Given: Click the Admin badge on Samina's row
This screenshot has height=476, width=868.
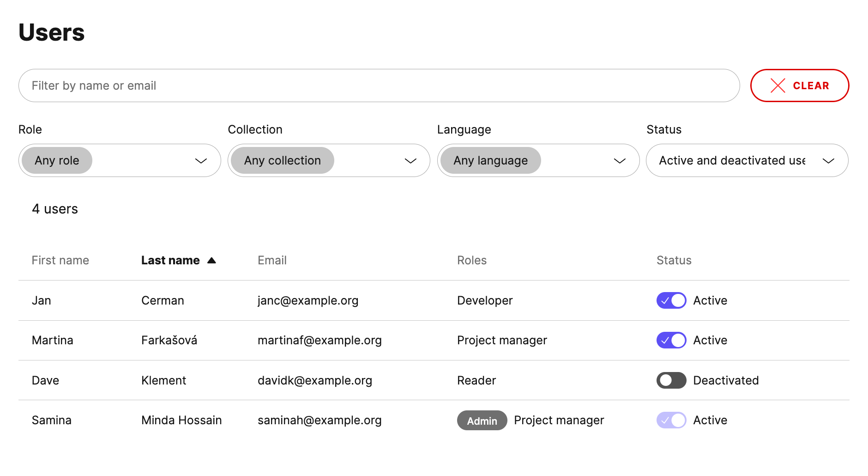Looking at the screenshot, I should 482,420.
